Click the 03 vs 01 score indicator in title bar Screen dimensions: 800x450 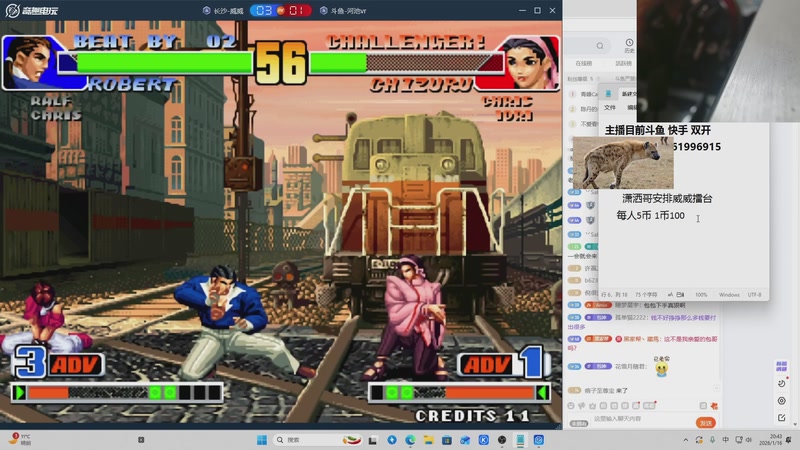point(280,10)
